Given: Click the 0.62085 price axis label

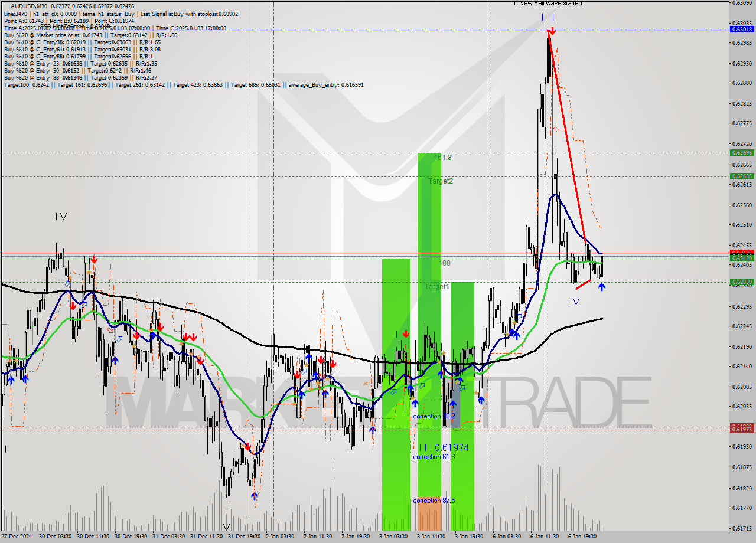Looking at the screenshot, I should pyautogui.click(x=742, y=387).
